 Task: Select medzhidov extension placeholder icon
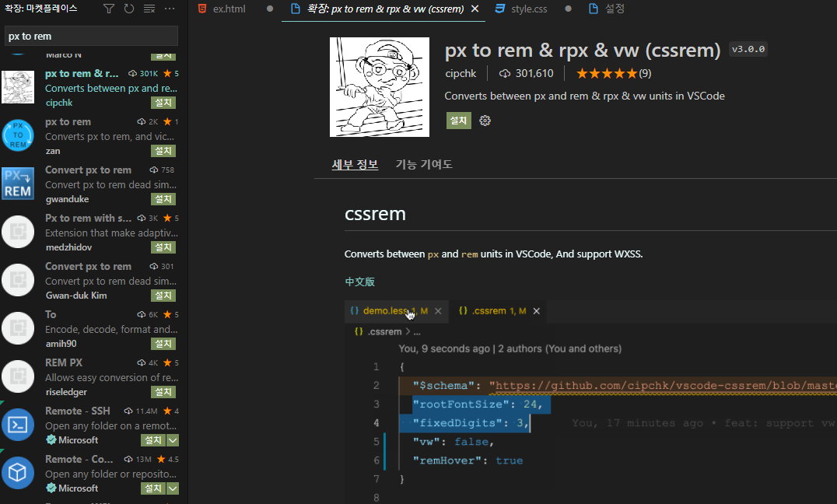pos(18,232)
